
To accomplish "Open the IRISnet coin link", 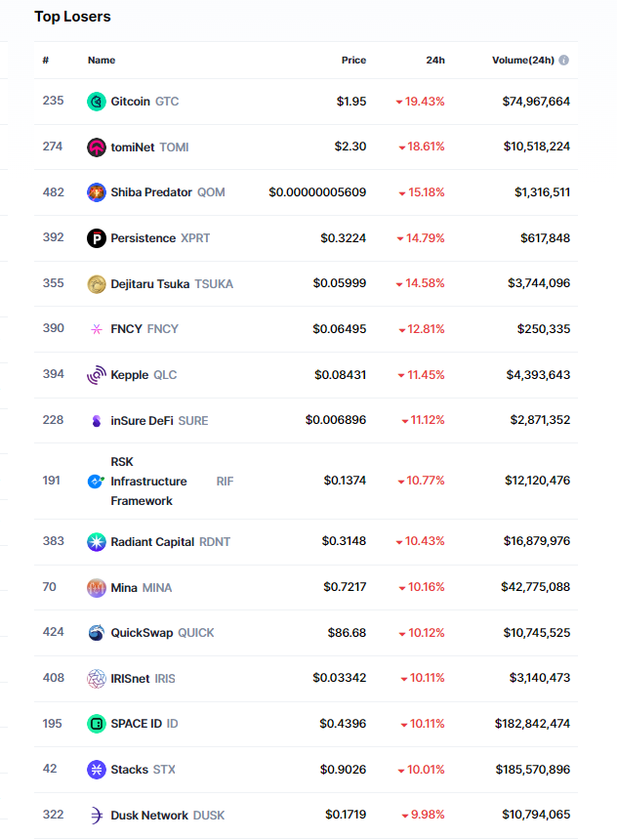I will click(130, 679).
